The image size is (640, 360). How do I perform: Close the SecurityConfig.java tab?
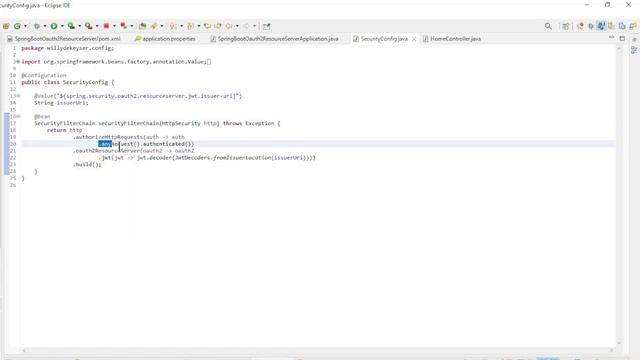pyautogui.click(x=414, y=39)
